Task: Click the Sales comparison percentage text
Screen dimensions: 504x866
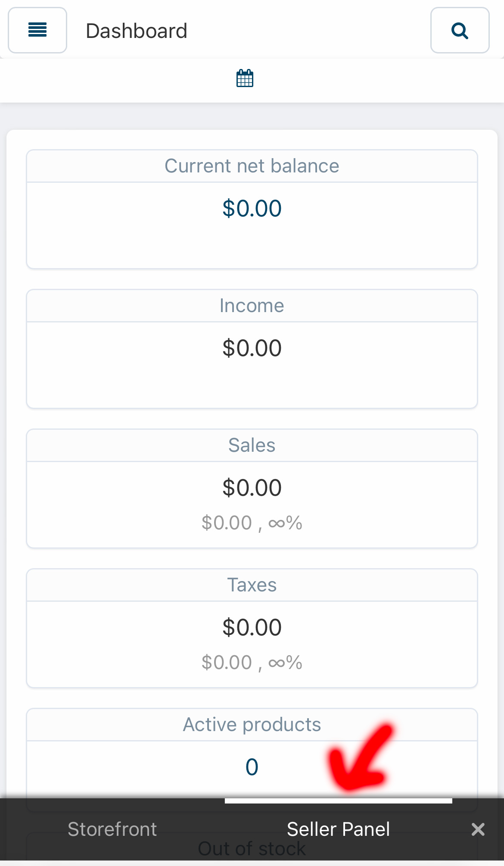Action: [x=252, y=523]
